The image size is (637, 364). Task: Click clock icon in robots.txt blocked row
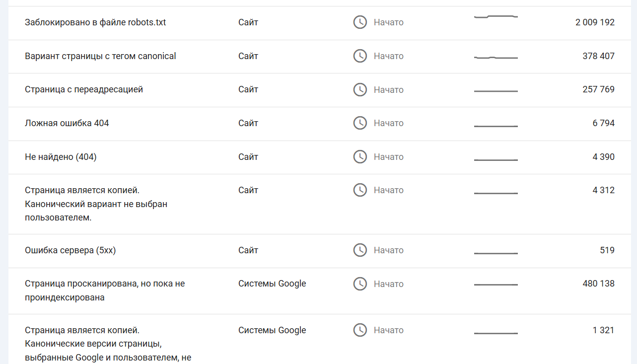[360, 22]
